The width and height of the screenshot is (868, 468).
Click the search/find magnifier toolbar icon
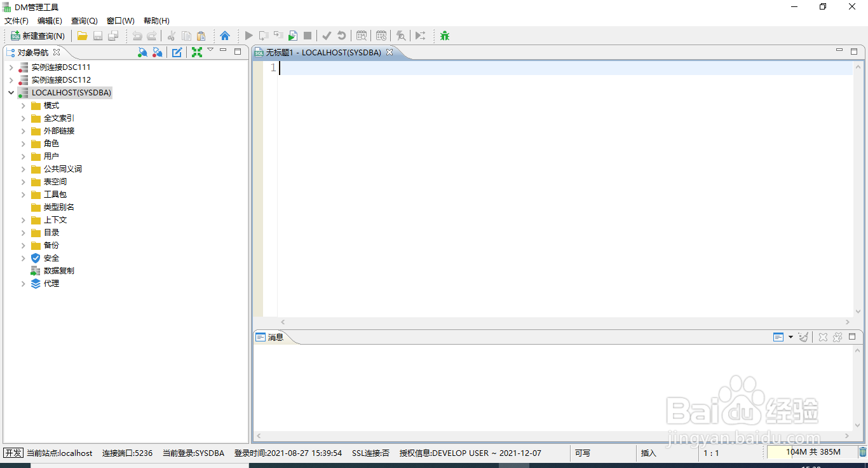coord(401,36)
